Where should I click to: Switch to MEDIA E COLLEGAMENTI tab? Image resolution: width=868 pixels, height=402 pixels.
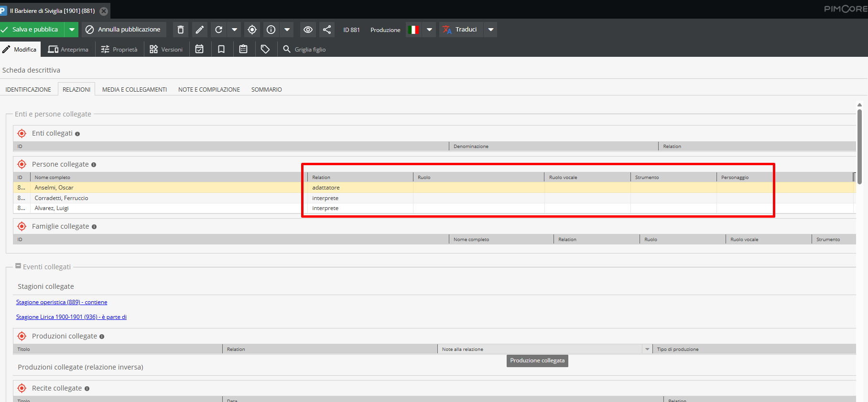[x=134, y=89]
